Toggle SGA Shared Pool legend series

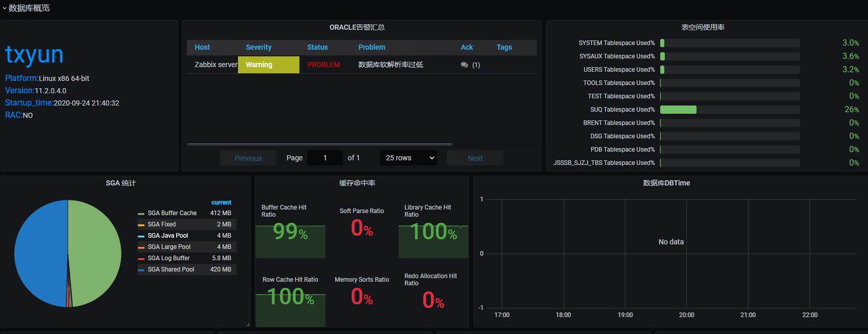[x=171, y=269]
